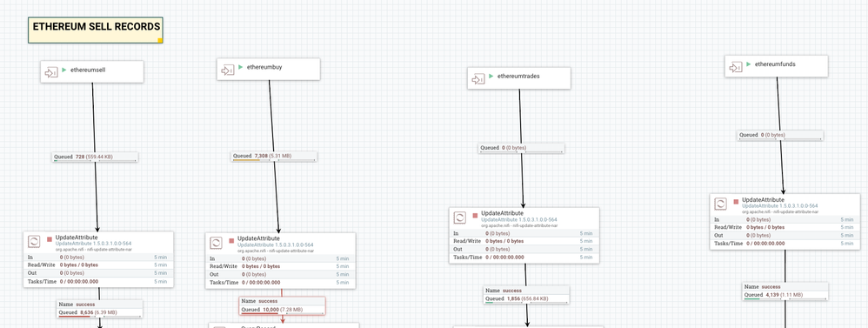
Task: Select success connection queued 1,856
Action: point(527,295)
